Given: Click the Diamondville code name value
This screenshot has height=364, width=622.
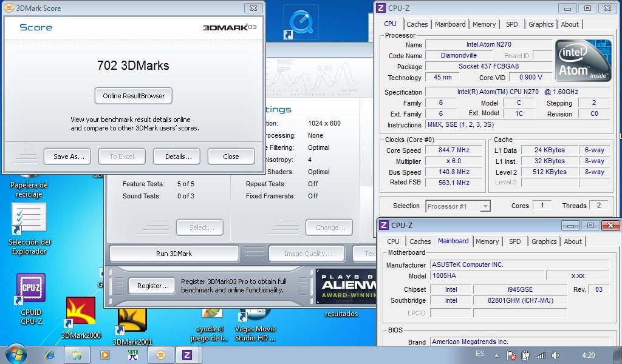Looking at the screenshot, I should (459, 55).
